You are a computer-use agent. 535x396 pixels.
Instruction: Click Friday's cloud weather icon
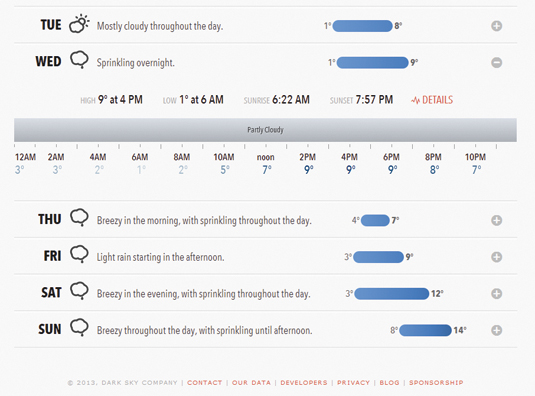coord(79,254)
